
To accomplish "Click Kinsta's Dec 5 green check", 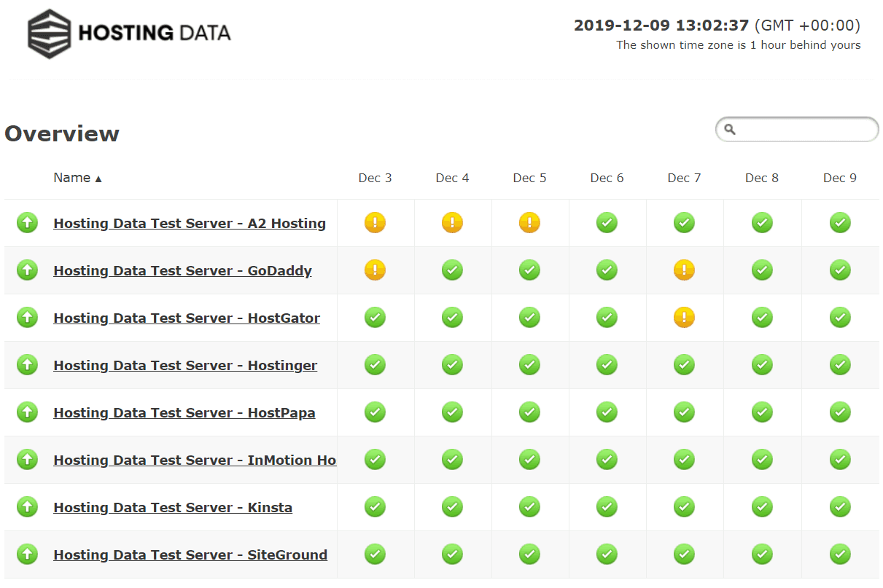I will 529,507.
